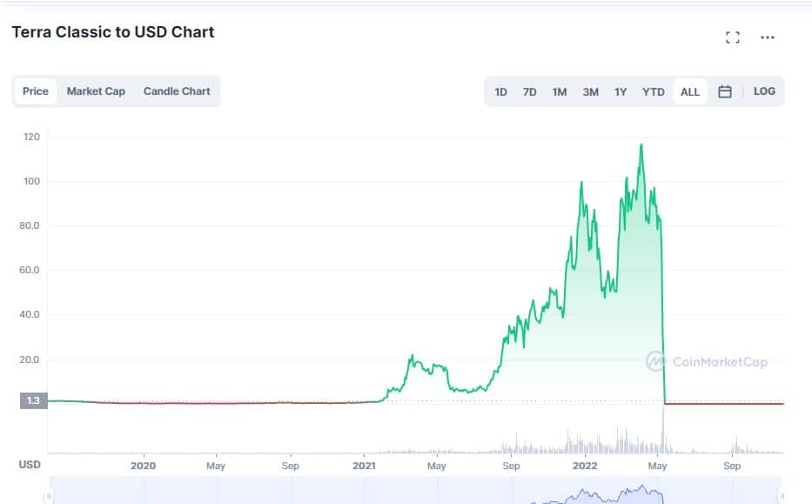Switch to the Price tab
The image size is (812, 504).
(x=36, y=91)
